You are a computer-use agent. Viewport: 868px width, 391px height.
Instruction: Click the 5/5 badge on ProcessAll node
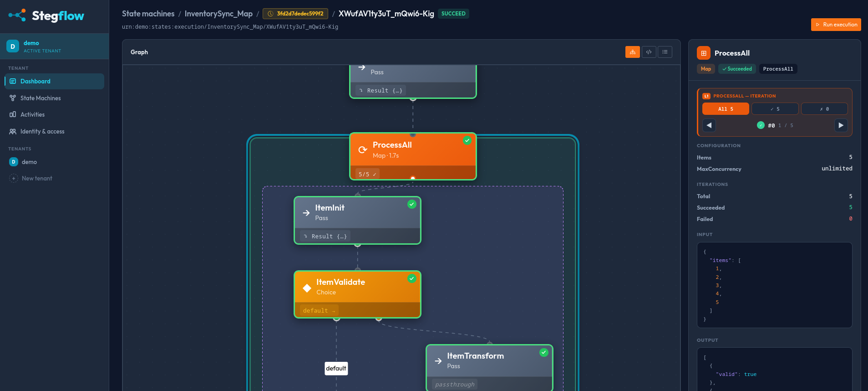tap(367, 174)
